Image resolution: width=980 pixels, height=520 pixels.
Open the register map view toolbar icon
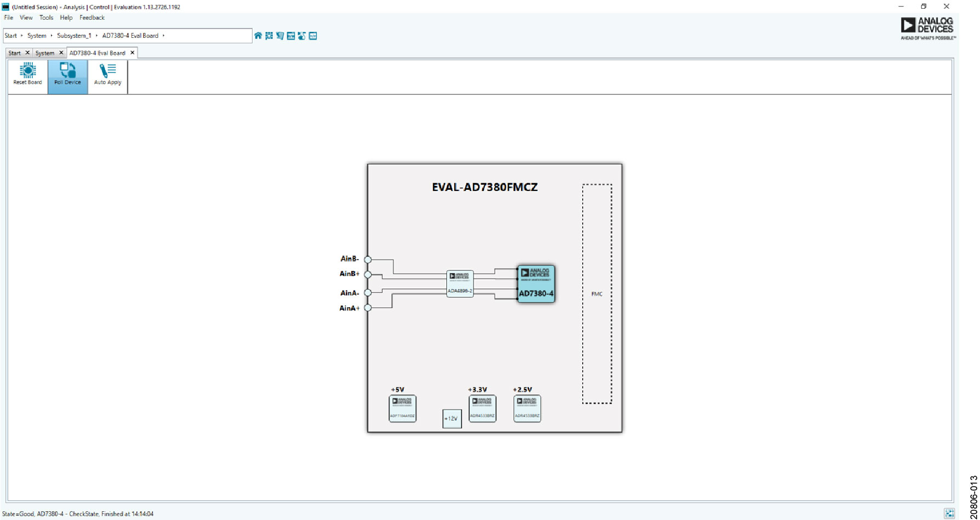280,36
